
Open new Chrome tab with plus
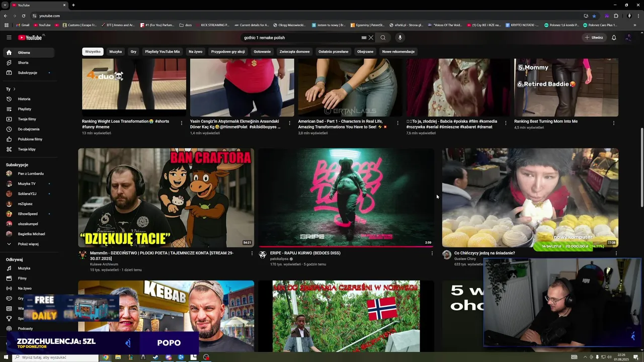73,5
